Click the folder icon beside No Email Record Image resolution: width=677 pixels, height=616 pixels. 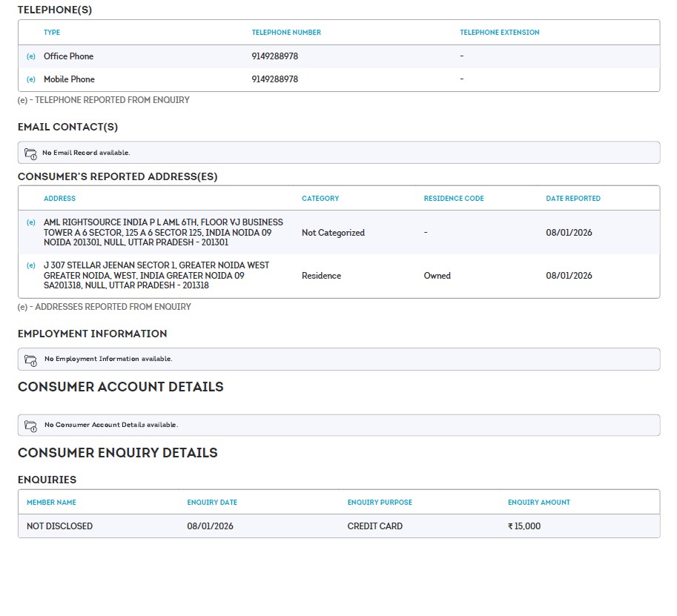click(x=30, y=153)
